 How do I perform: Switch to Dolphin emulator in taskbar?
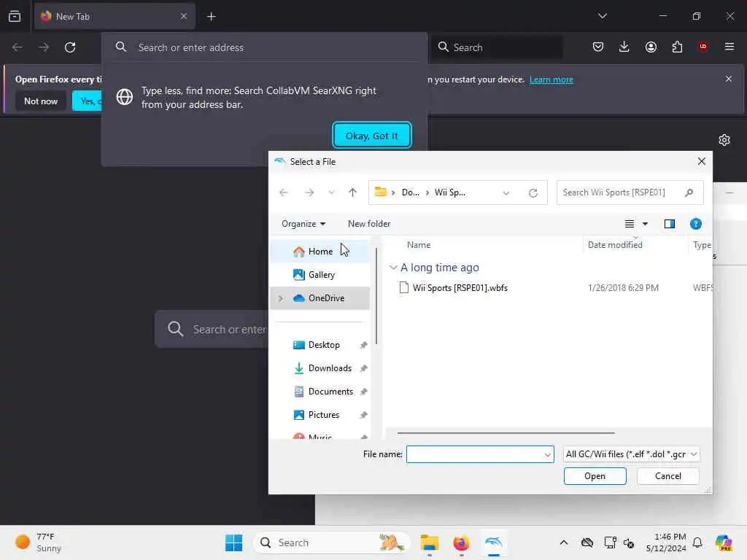click(494, 542)
